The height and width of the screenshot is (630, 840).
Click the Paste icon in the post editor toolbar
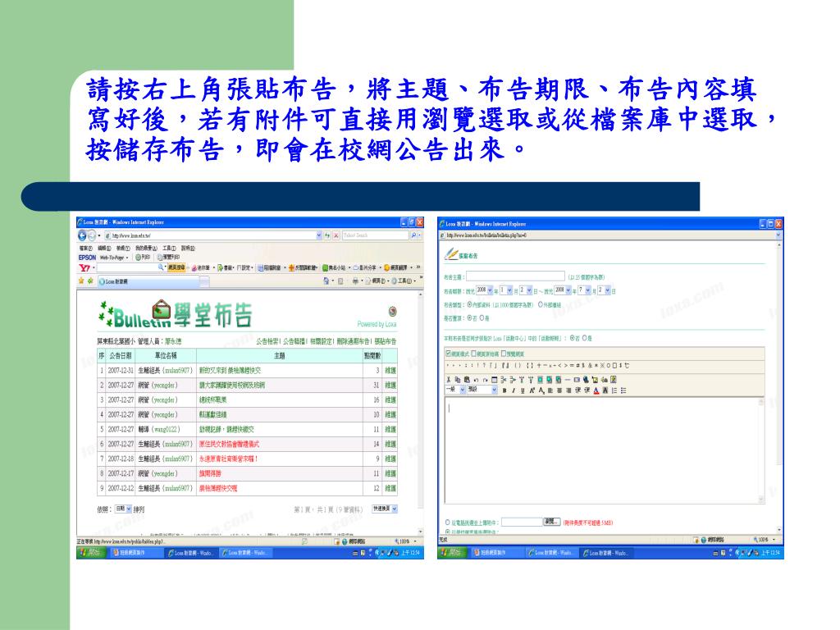pyautogui.click(x=467, y=380)
